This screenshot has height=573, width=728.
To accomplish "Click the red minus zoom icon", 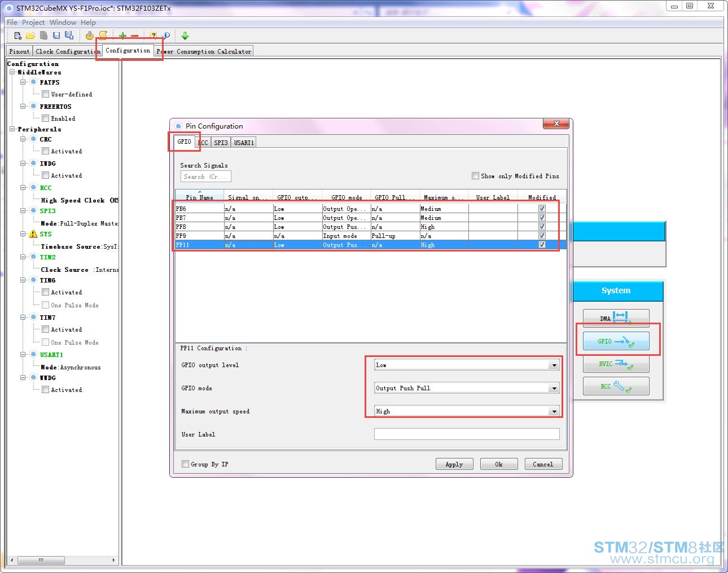I will click(134, 36).
